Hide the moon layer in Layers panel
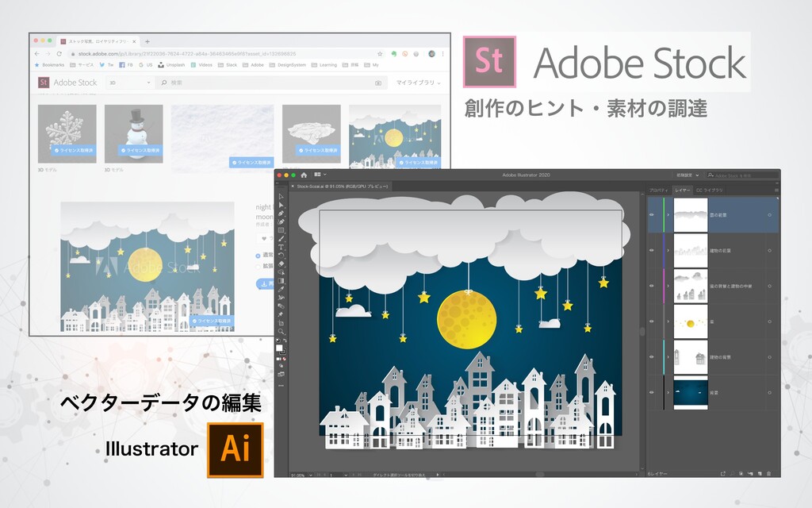Image resolution: width=812 pixels, height=508 pixels. (x=652, y=321)
